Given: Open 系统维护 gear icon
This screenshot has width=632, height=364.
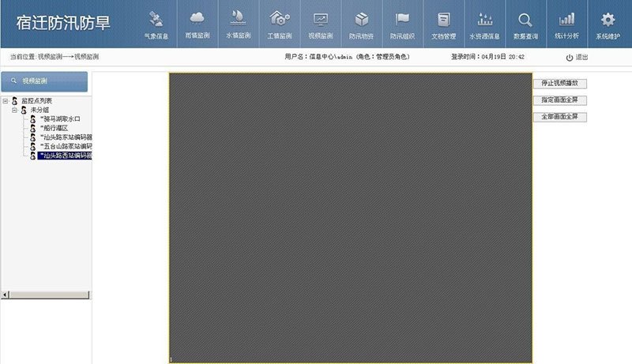Looking at the screenshot, I should click(x=608, y=19).
